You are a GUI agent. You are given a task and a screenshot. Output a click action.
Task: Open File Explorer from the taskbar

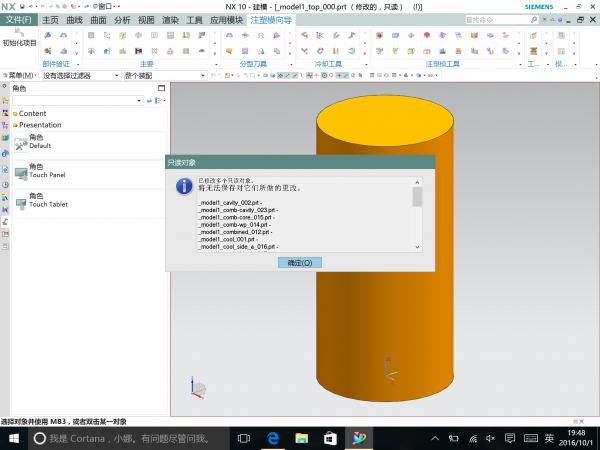[x=302, y=438]
